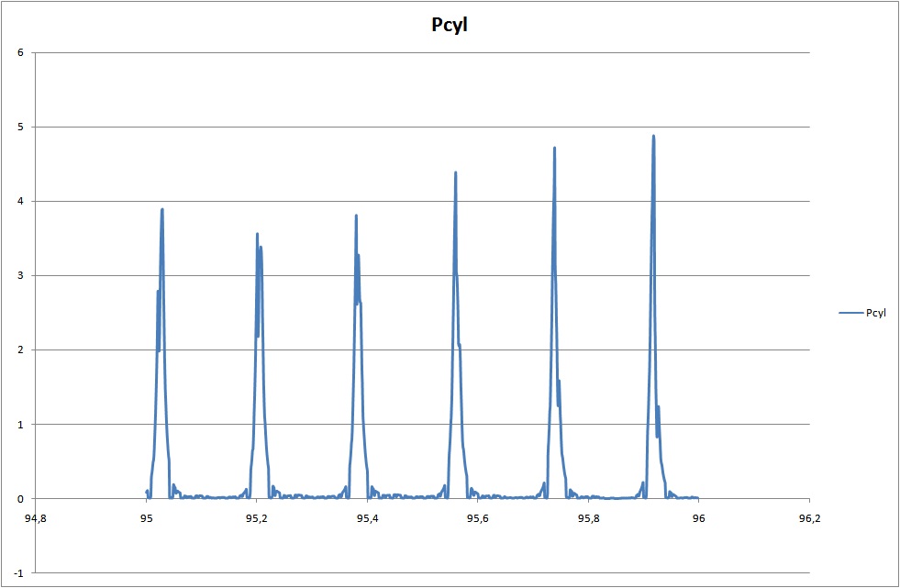Screen dimensions: 900x588
Task: Select the chart title Pcyl
Action: (x=450, y=25)
